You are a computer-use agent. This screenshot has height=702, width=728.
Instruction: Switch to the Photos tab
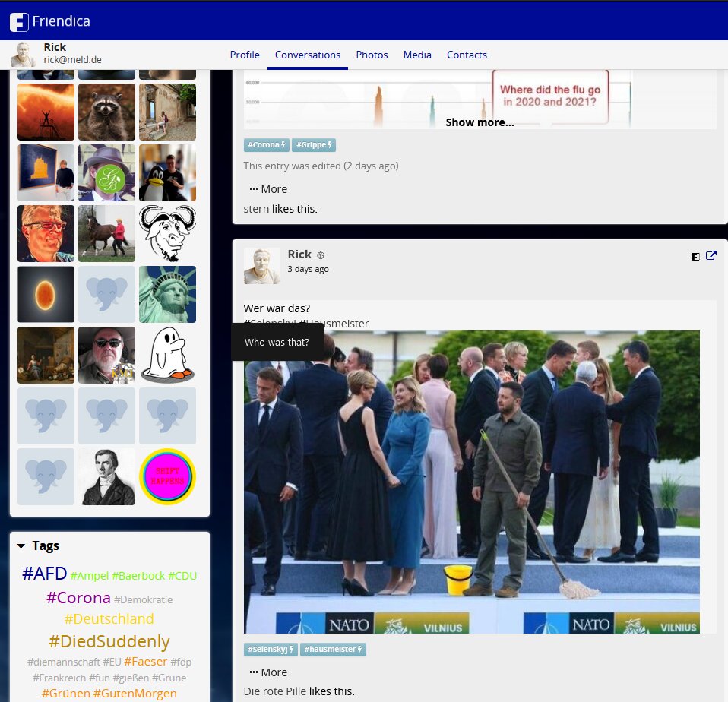coord(372,55)
